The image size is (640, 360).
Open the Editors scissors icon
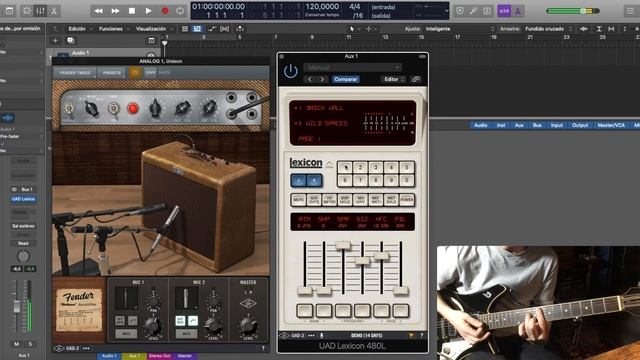tap(53, 11)
